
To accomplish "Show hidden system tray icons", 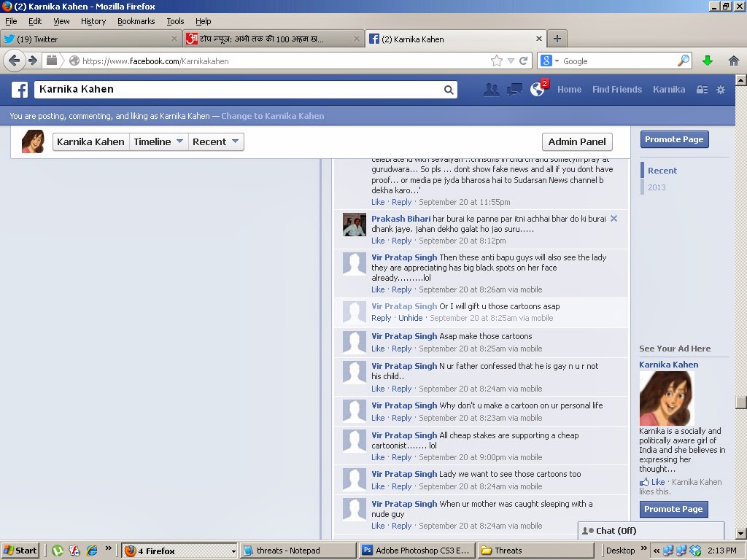I will coord(657,551).
